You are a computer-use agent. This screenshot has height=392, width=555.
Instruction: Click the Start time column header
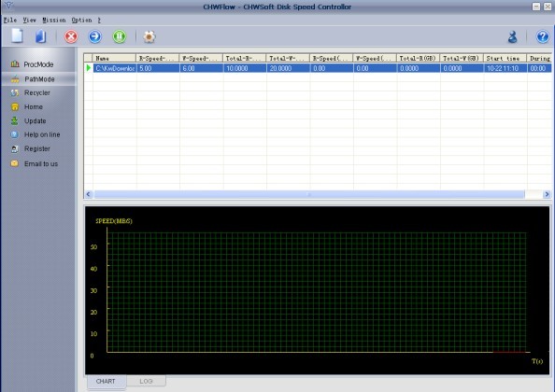[505, 58]
